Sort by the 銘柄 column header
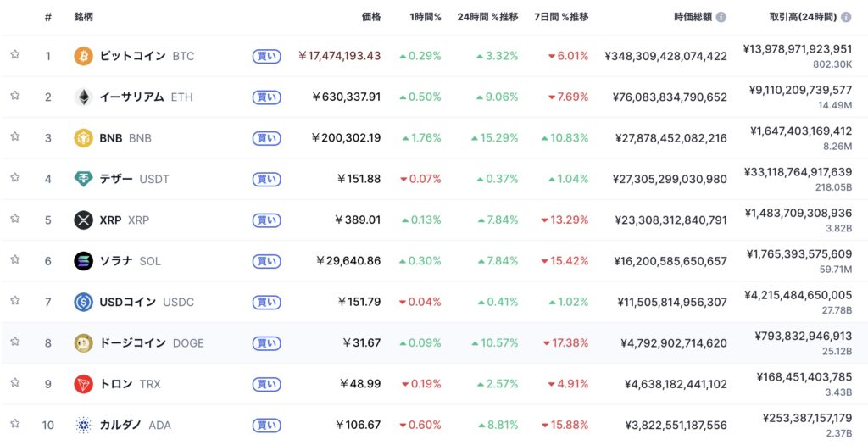This screenshot has height=445, width=868. click(84, 17)
